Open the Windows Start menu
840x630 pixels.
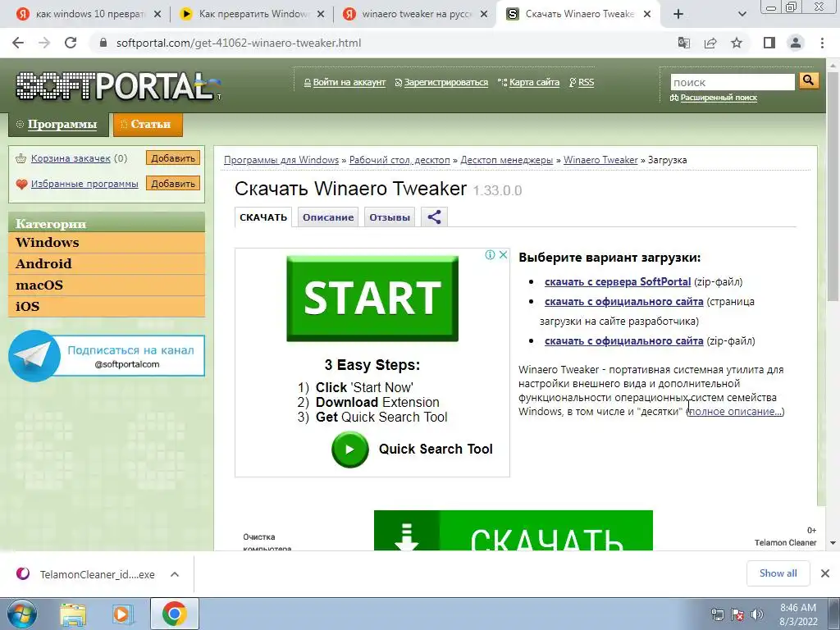(21, 614)
